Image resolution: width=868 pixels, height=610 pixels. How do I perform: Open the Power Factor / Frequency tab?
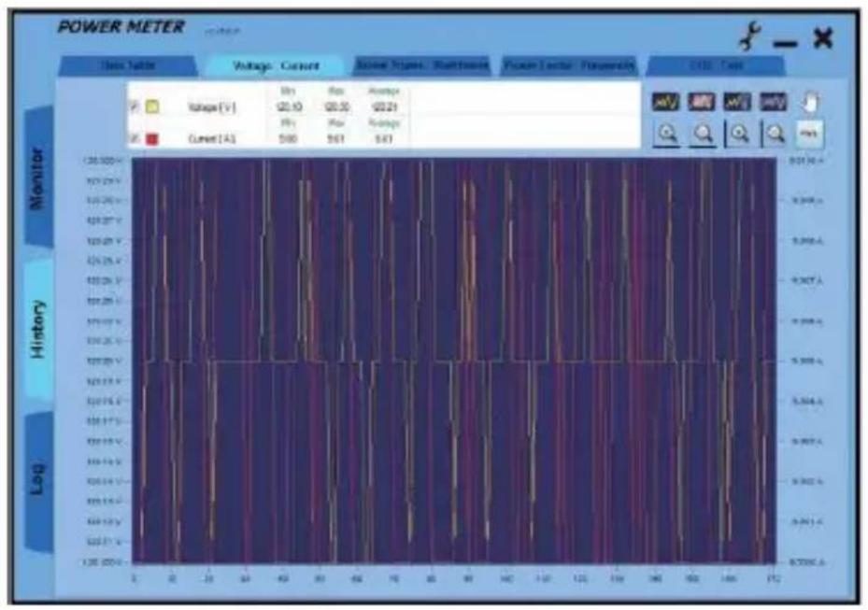pos(568,66)
